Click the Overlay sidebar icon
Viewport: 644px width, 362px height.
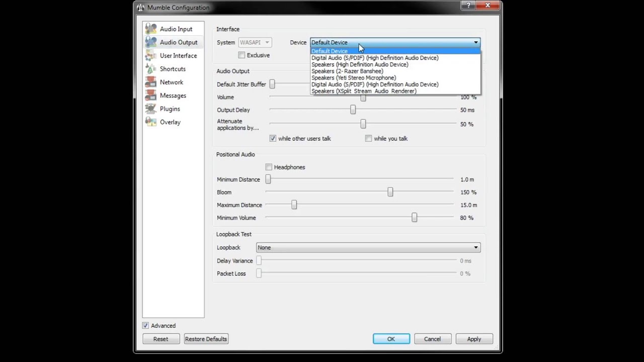tap(150, 122)
